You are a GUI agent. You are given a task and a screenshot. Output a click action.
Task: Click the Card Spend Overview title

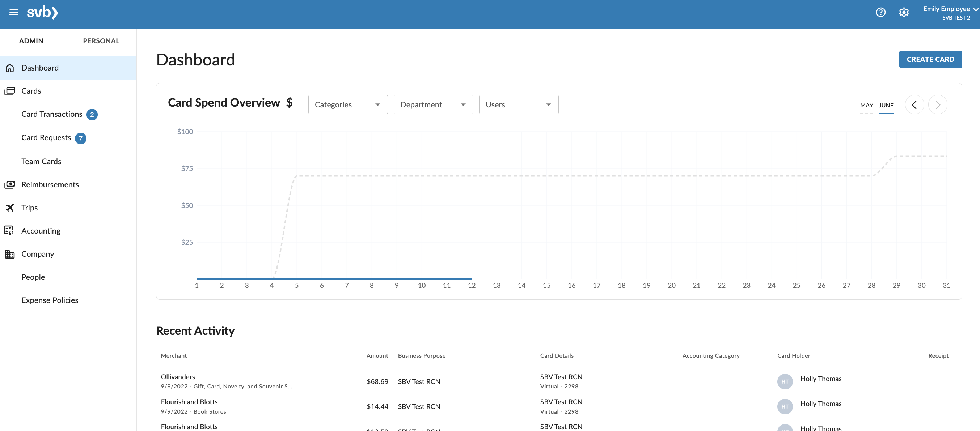tap(224, 103)
